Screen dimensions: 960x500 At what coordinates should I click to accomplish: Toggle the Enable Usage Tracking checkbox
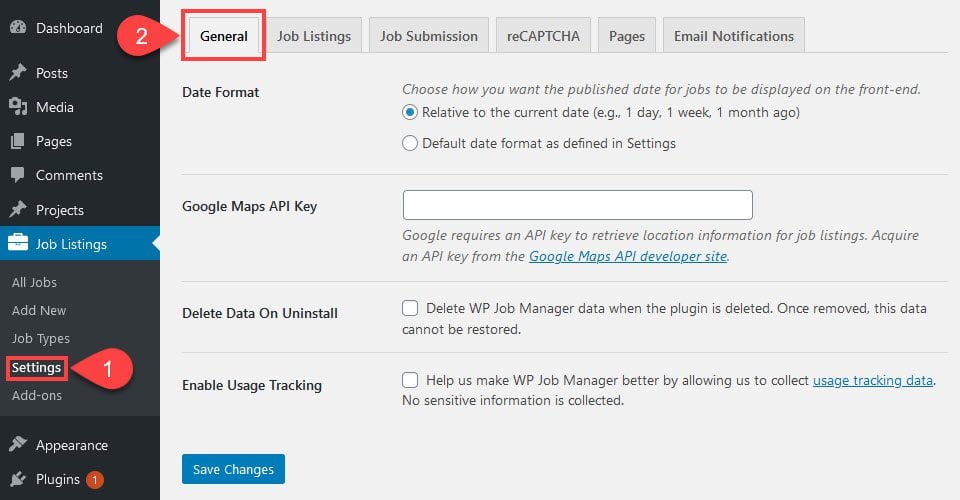[x=410, y=380]
